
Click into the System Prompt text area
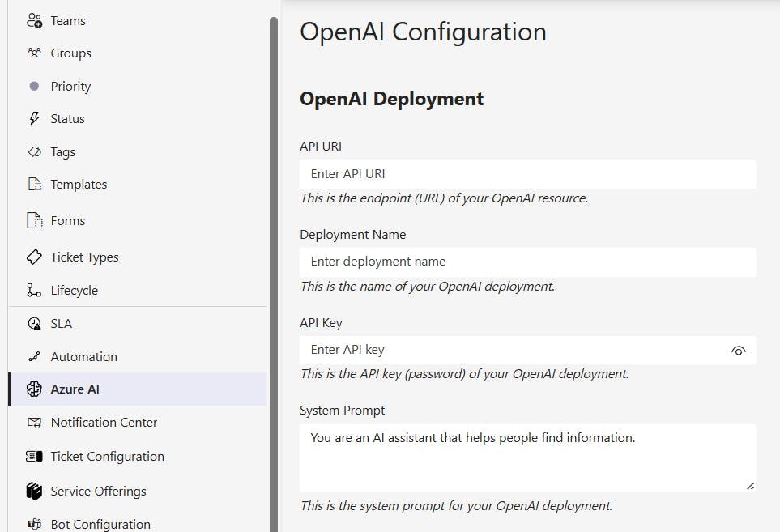(x=527, y=458)
